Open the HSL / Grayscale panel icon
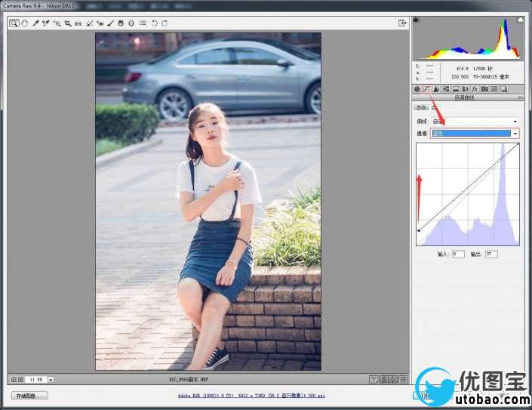Screen dimensions: 532x410 pyautogui.click(x=446, y=89)
